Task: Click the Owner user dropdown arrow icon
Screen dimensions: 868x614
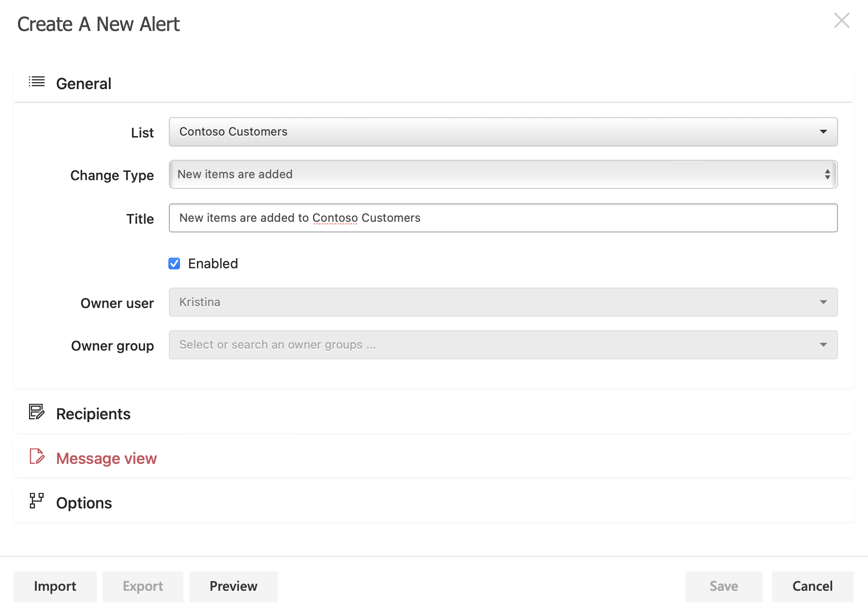Action: tap(823, 302)
